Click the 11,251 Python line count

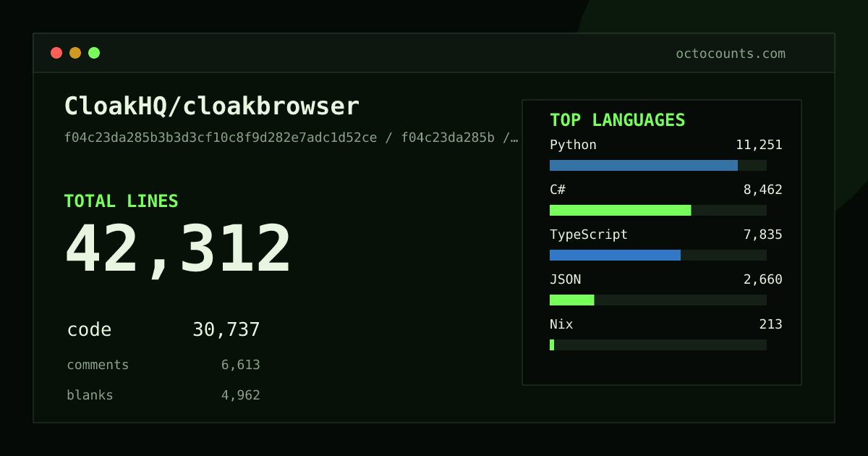click(759, 145)
